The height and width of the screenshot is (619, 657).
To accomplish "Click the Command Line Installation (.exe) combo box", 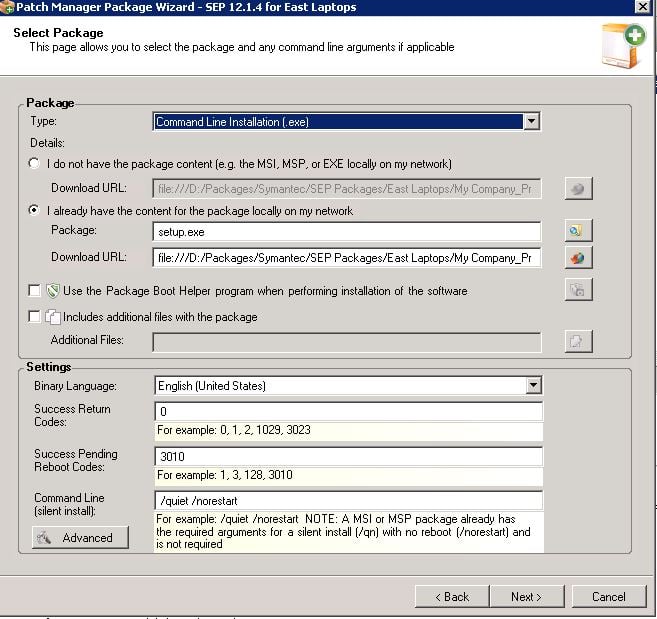I will 347,122.
